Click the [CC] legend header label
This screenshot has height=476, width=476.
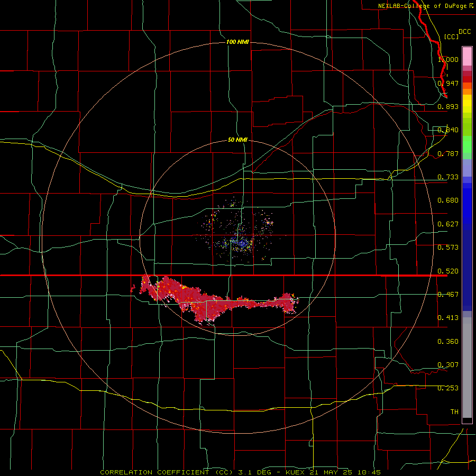(x=451, y=36)
